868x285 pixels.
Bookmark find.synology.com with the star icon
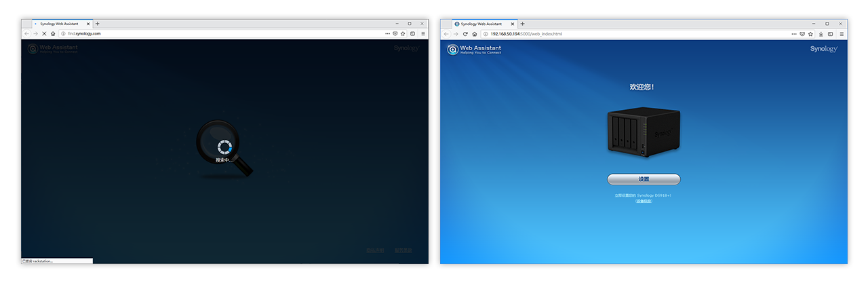pos(403,33)
